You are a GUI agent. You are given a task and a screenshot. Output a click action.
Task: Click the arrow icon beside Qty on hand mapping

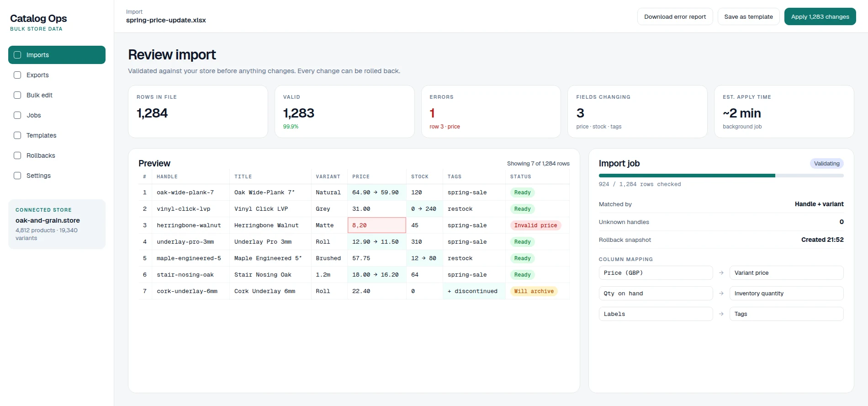(x=721, y=294)
